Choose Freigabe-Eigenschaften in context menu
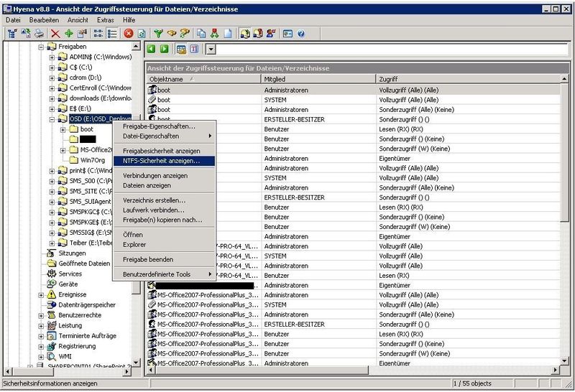Viewport: 575px width, 392px height. (x=164, y=126)
